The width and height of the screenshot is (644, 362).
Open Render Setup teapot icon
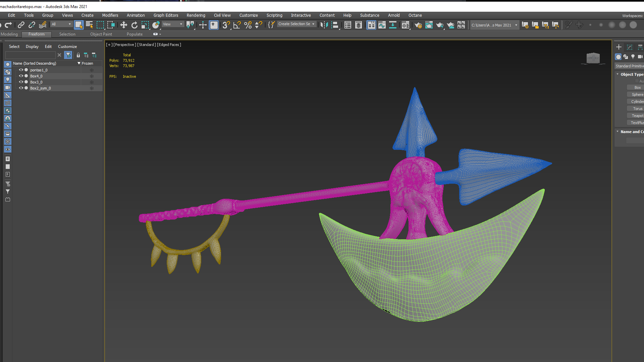tap(418, 25)
